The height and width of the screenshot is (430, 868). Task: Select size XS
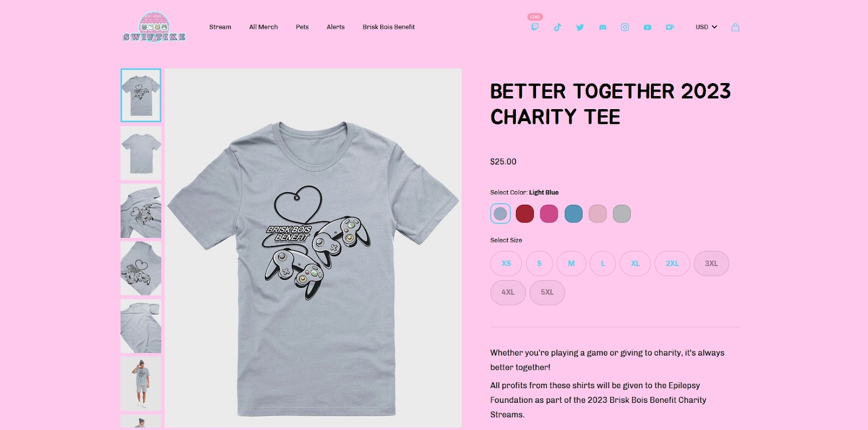tap(506, 263)
